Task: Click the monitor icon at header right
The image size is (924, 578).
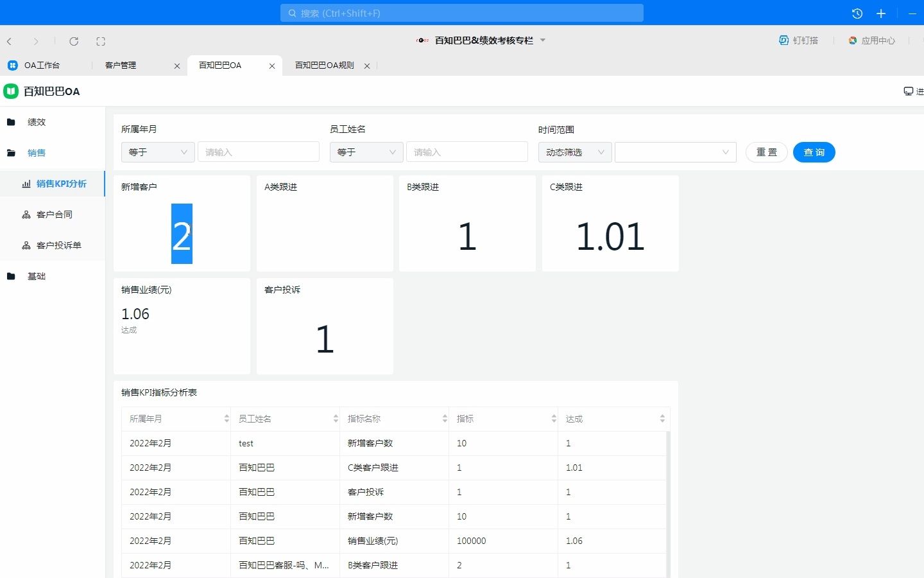Action: coord(908,91)
